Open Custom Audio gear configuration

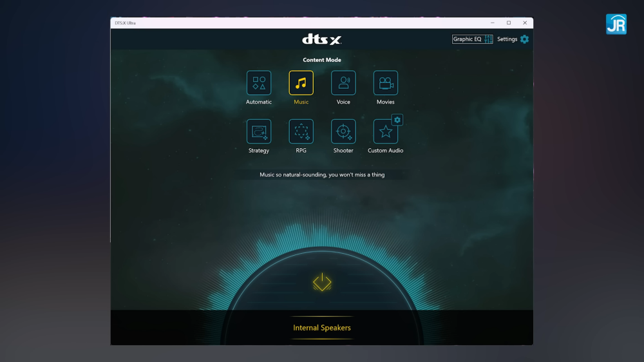pyautogui.click(x=397, y=120)
